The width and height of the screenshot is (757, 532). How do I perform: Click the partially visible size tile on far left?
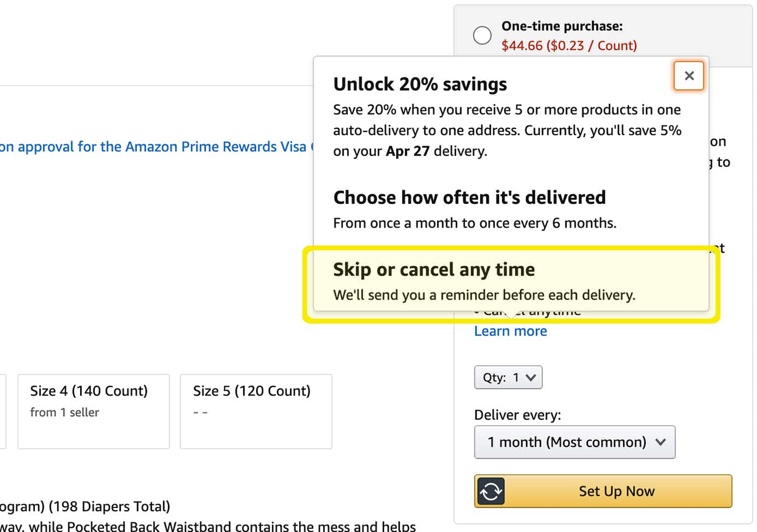(x=2, y=411)
